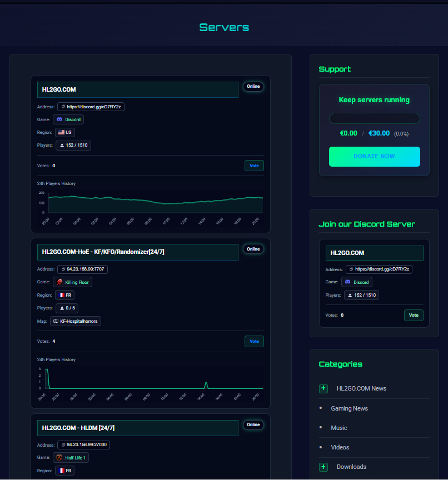Click the map icon next to KF-Hospitalhorrors

tap(56, 321)
